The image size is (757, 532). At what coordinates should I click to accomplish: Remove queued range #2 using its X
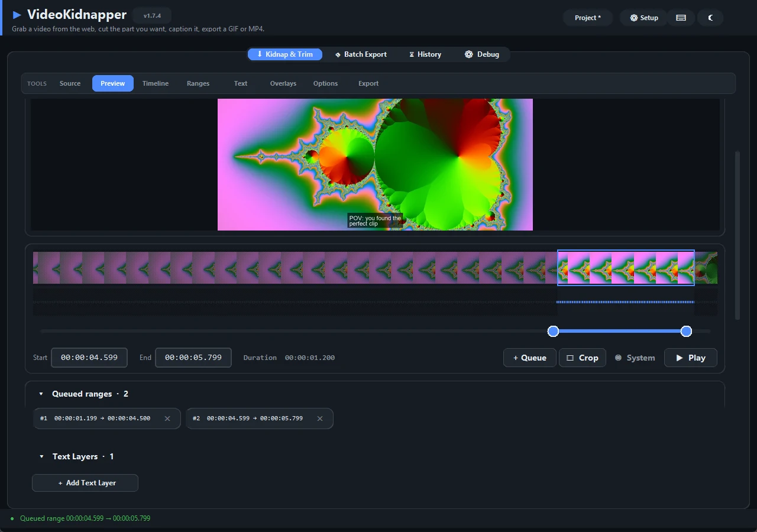coord(320,419)
